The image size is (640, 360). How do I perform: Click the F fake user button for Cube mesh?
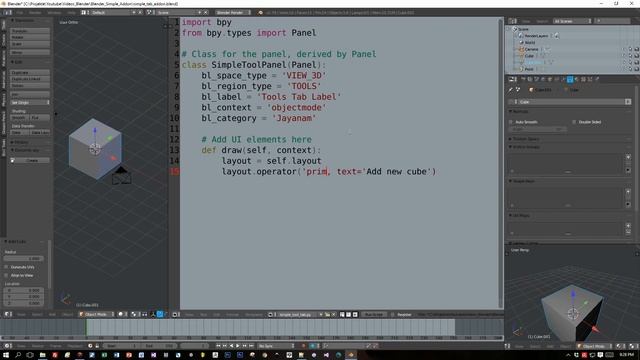[628, 102]
